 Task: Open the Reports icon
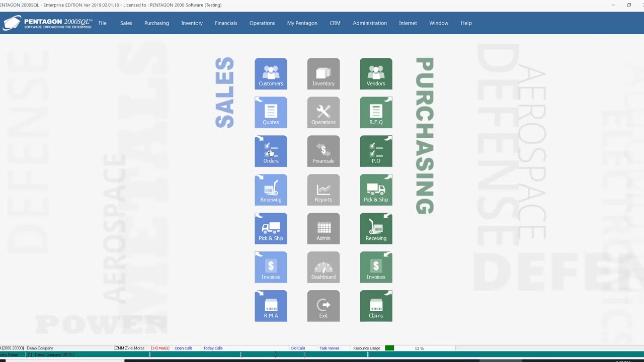pyautogui.click(x=324, y=190)
